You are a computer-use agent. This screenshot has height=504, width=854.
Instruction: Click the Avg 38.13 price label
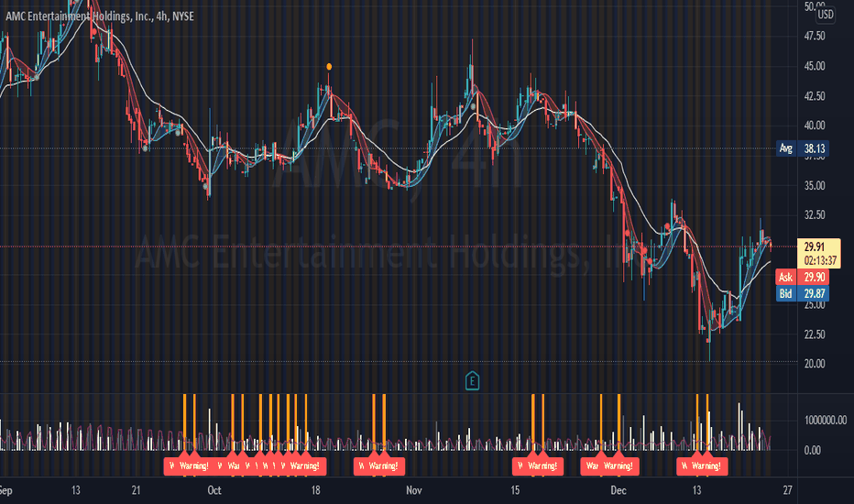[803, 148]
